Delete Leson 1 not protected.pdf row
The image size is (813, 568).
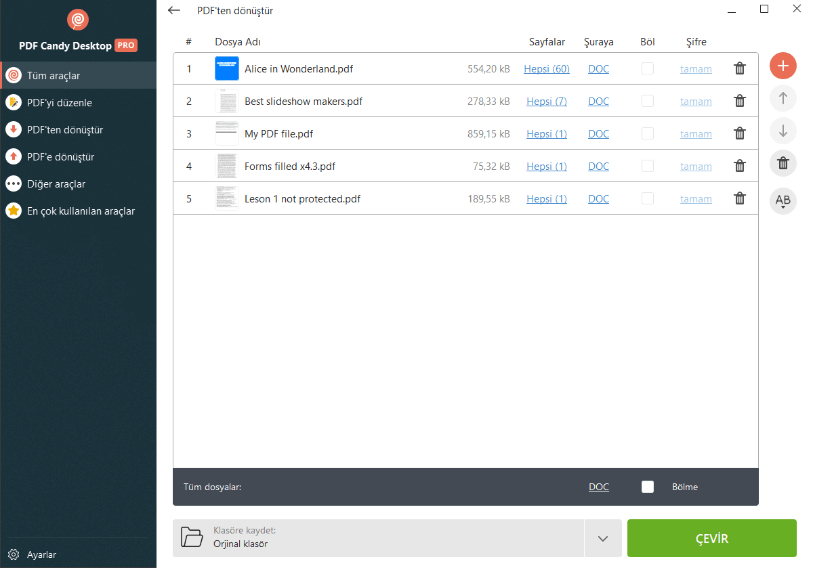740,198
